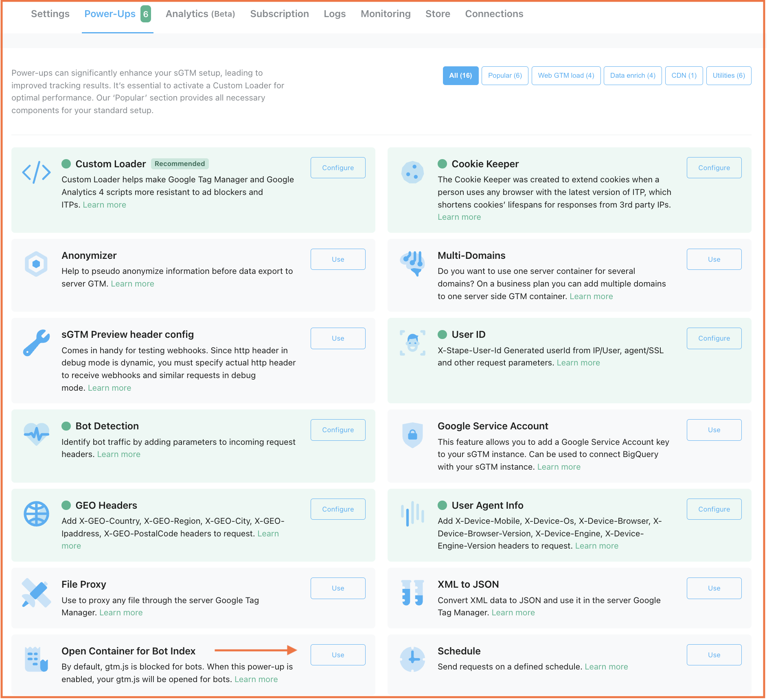Click the Multi-Domains icon
Screen dimensions: 767x700
click(x=412, y=264)
